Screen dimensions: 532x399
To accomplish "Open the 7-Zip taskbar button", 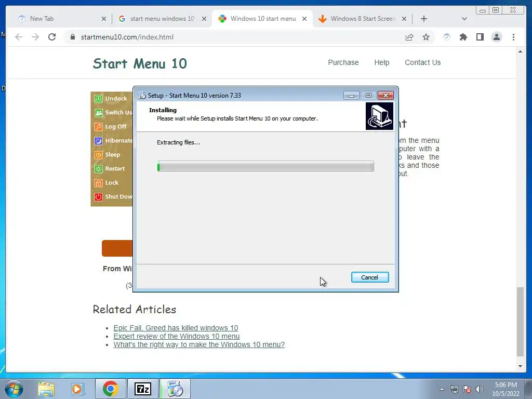I will tap(142, 389).
